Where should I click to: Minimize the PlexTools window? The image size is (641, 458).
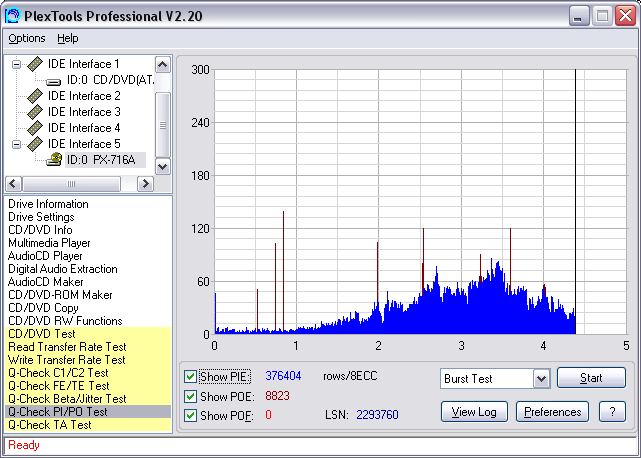(x=579, y=16)
